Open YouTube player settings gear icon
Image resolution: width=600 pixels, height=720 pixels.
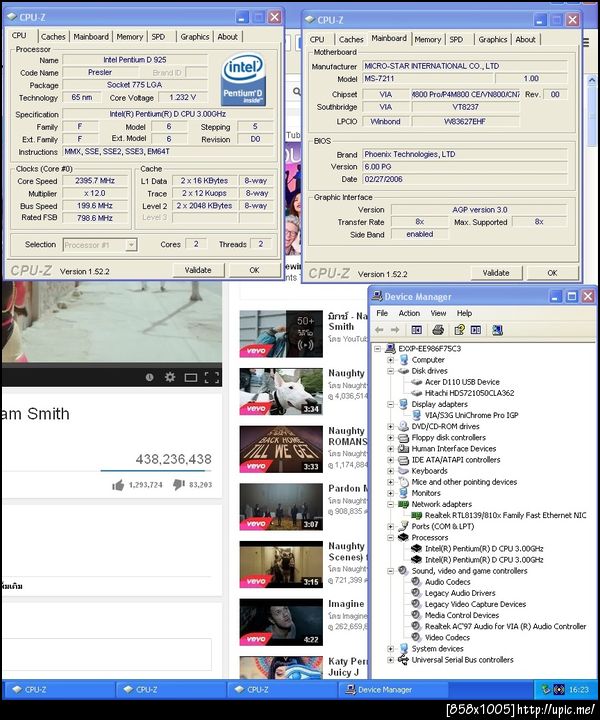(x=170, y=377)
